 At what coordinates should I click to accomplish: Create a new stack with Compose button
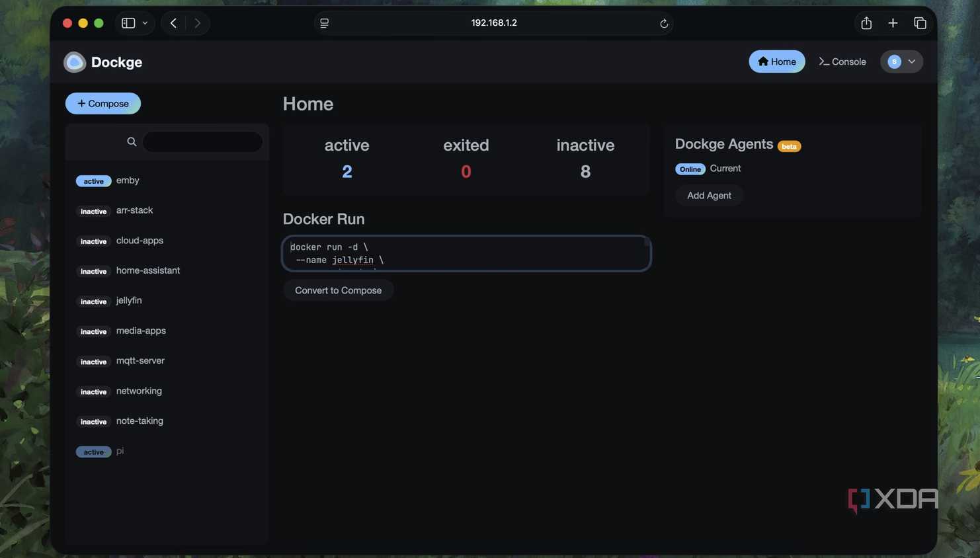[103, 103]
